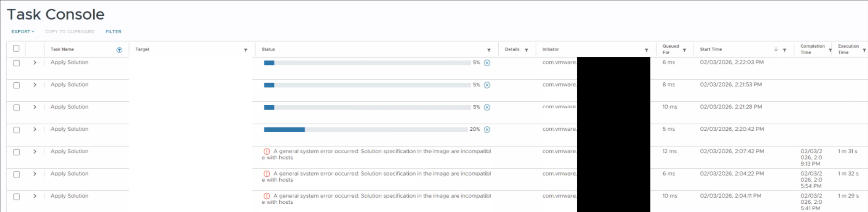Screen dimensions: 868x212
Task: Select the 2:22:03 PM task checkbox
Action: pos(17,63)
